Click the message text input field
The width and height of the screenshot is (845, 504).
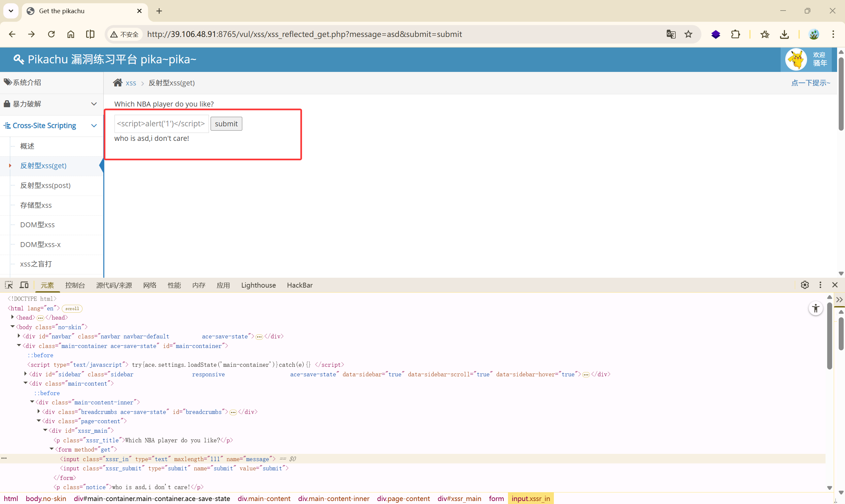coord(161,124)
